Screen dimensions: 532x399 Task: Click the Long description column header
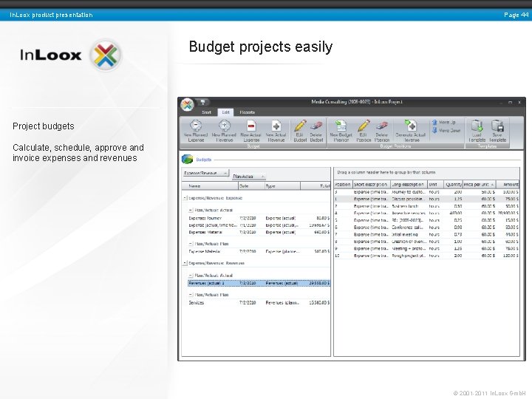[408, 185]
